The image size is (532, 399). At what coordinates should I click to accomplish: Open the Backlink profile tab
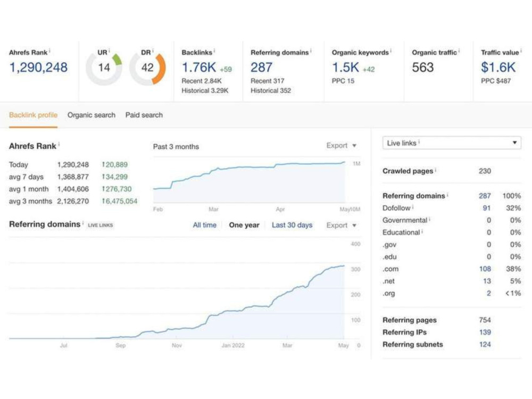tap(33, 115)
